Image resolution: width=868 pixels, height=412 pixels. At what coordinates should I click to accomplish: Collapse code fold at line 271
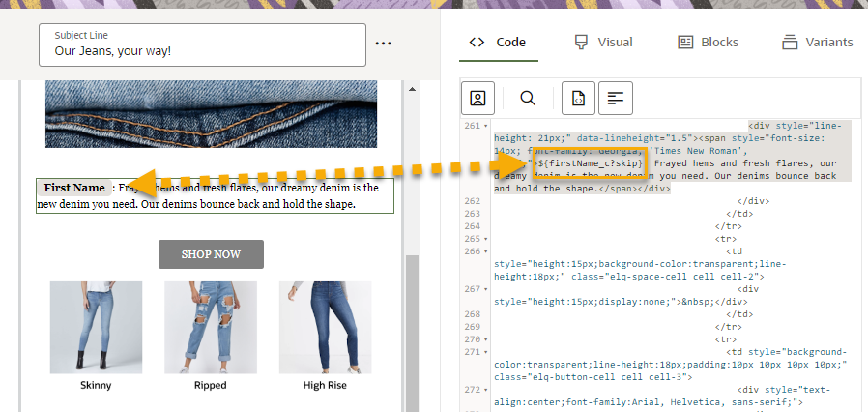485,352
